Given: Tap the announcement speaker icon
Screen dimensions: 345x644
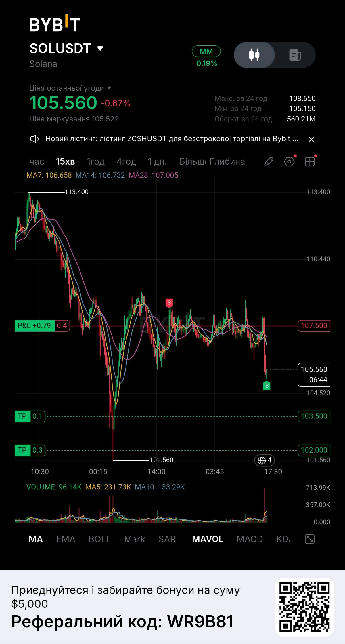Looking at the screenshot, I should click(34, 139).
